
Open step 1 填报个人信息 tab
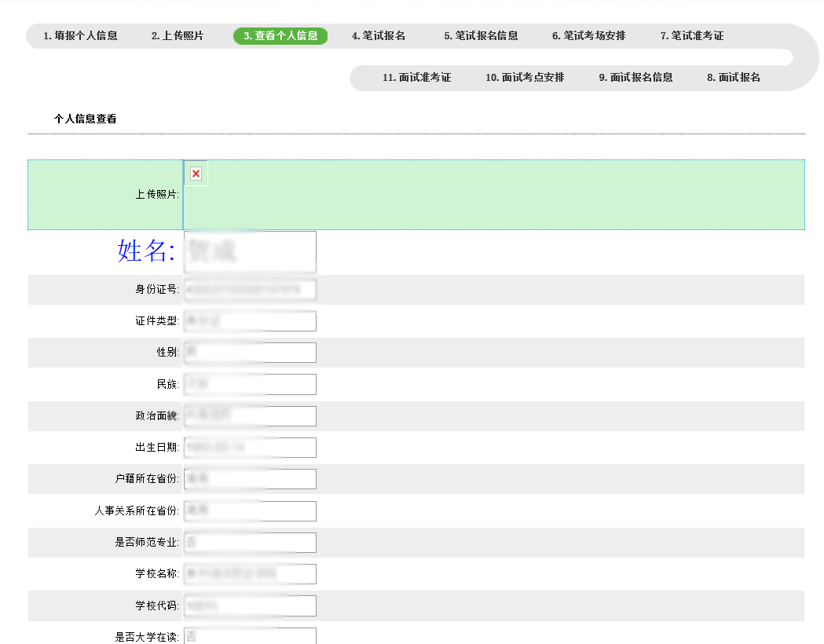80,36
